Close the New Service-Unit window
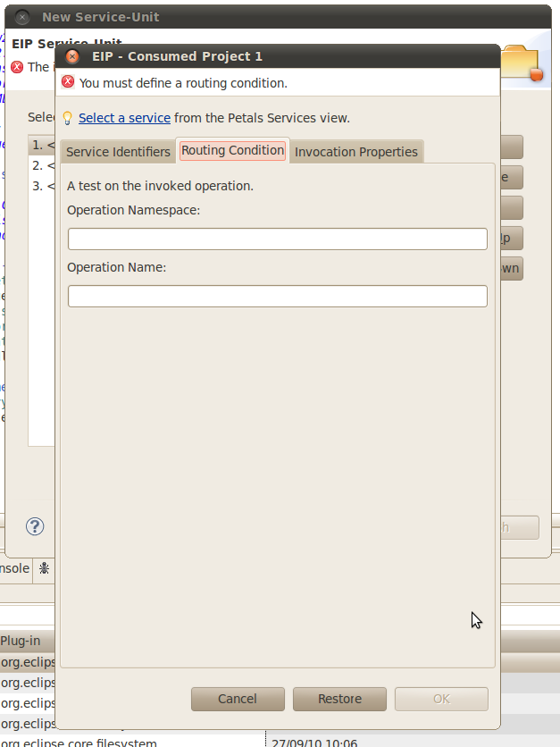The height and width of the screenshot is (747, 560). point(22,17)
